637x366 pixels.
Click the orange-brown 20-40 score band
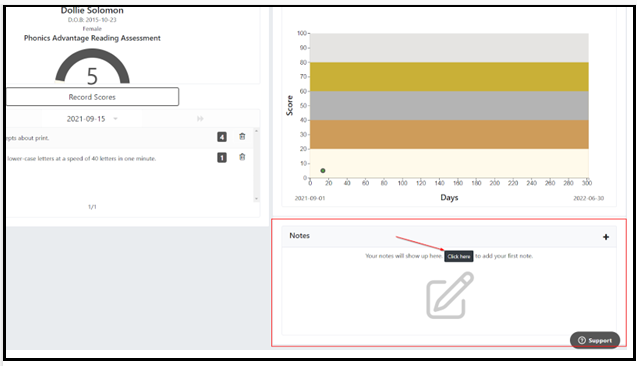pyautogui.click(x=449, y=134)
